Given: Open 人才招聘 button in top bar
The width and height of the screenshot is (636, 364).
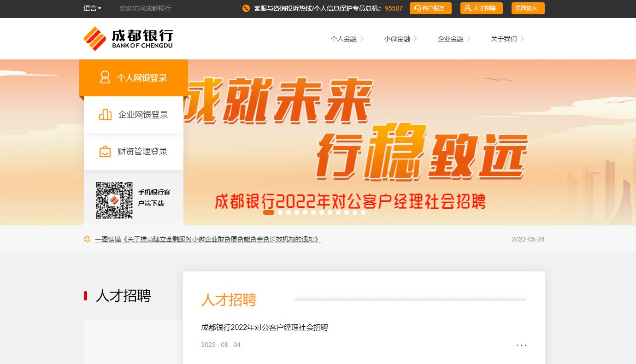Looking at the screenshot, I should tap(481, 8).
